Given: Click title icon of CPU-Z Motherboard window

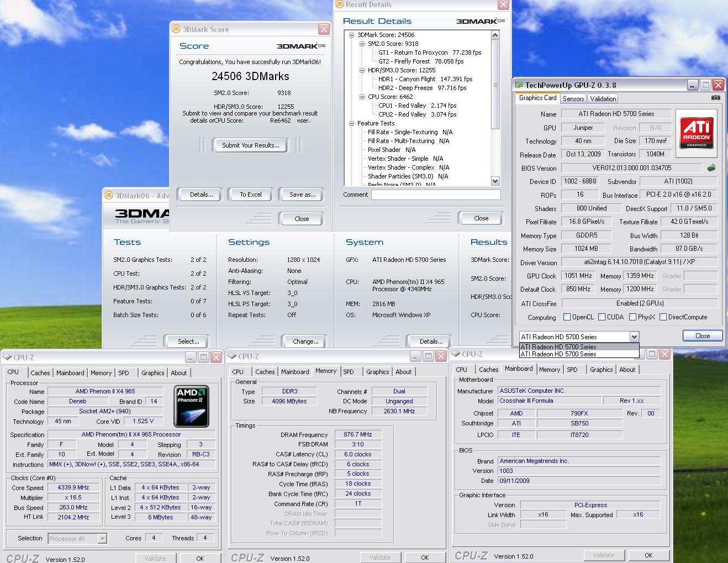Looking at the screenshot, I should [456, 354].
